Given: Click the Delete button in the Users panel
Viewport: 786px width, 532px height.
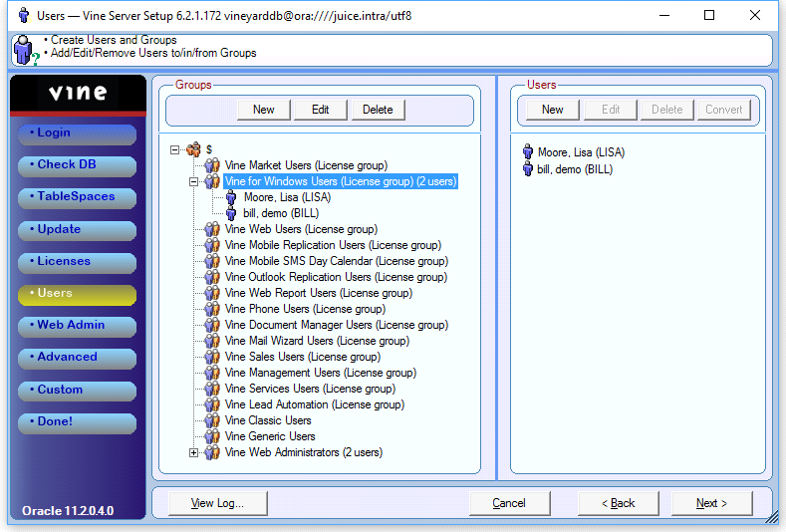Looking at the screenshot, I should [667, 110].
